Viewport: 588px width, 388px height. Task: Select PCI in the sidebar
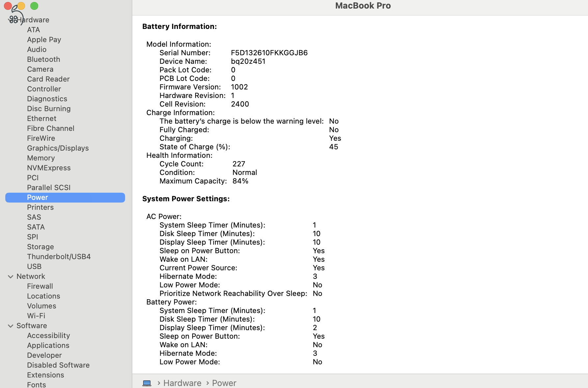pyautogui.click(x=33, y=178)
